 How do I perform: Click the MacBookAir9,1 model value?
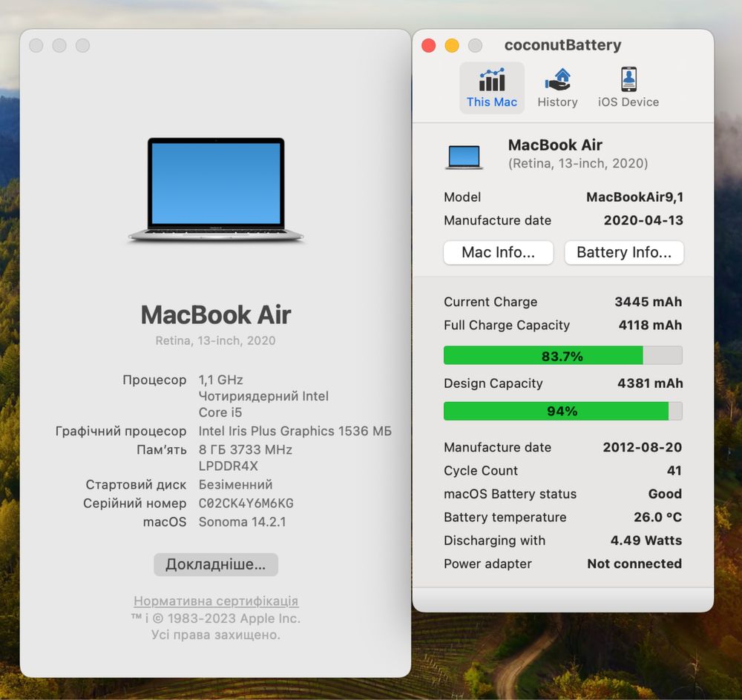pyautogui.click(x=634, y=197)
